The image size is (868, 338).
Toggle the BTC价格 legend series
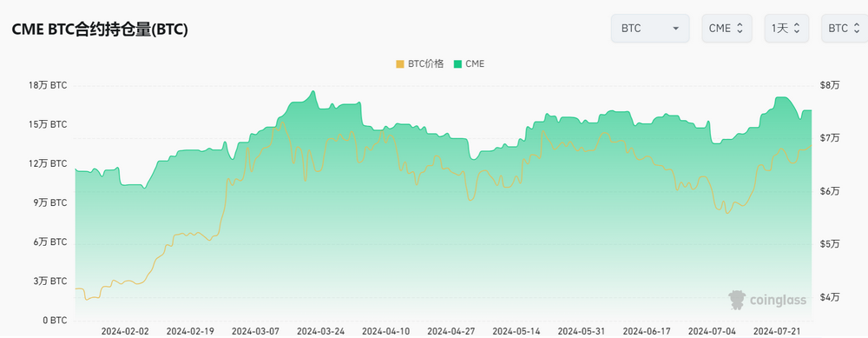(419, 63)
